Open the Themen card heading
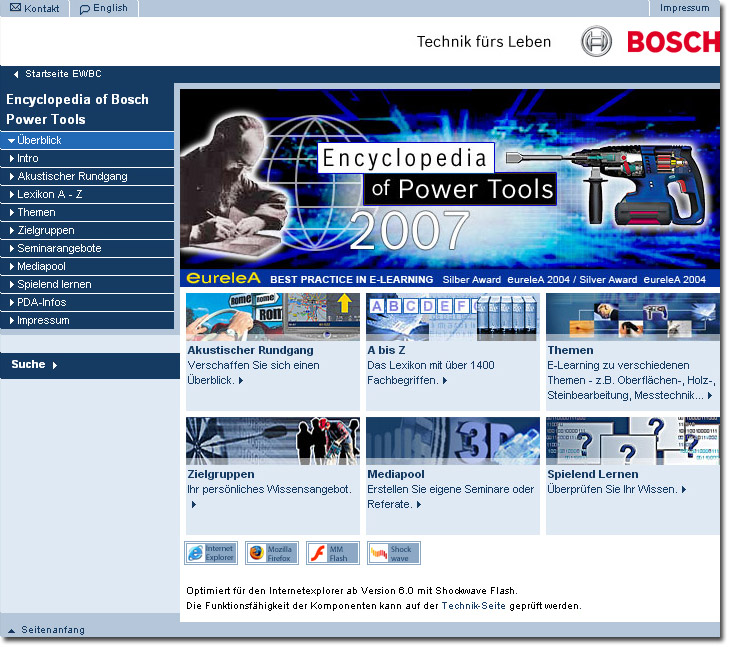The height and width of the screenshot is (647, 729). (570, 350)
